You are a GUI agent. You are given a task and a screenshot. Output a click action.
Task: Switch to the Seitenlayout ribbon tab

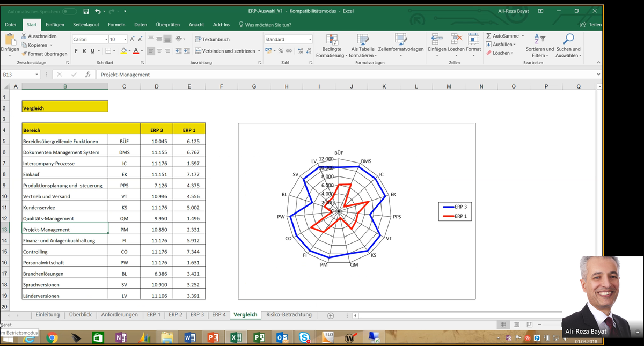pyautogui.click(x=86, y=25)
